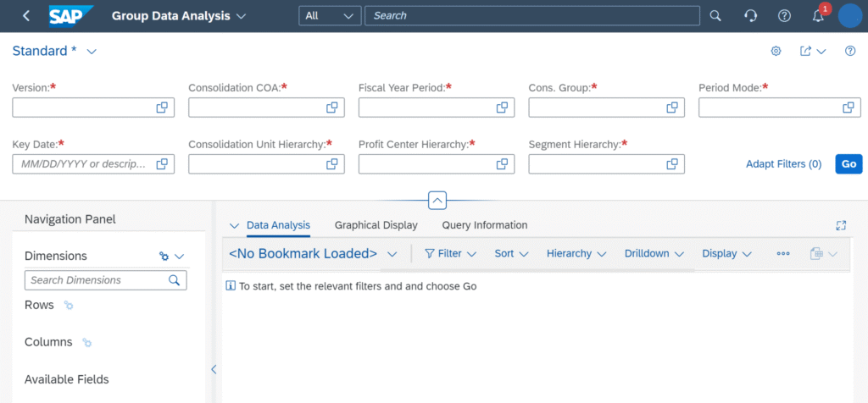Open the Display menu
Screen dimensions: 868x403
tap(726, 254)
